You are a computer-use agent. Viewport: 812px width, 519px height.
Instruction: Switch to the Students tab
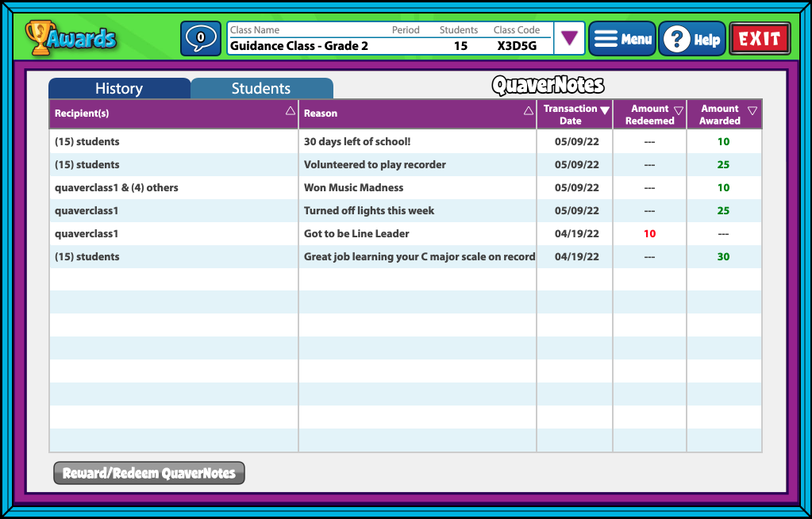pyautogui.click(x=261, y=88)
